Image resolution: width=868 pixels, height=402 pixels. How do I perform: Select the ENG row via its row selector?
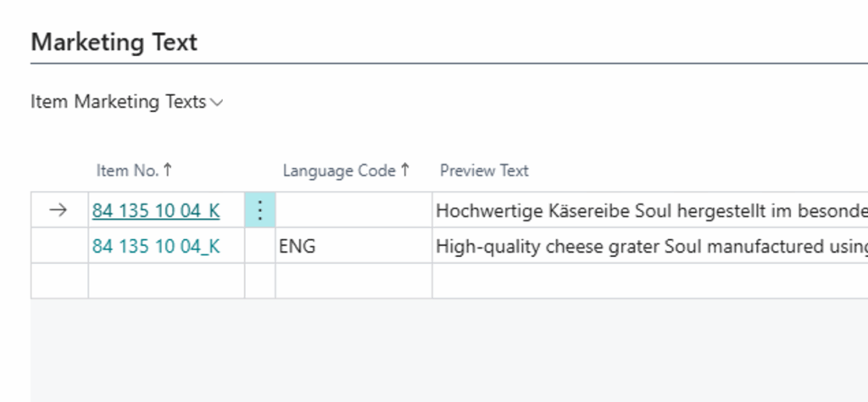59,246
